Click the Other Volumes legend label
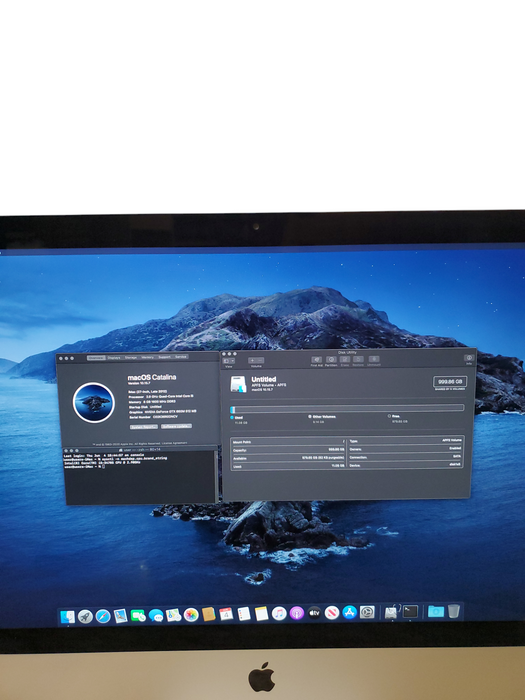 tap(324, 417)
